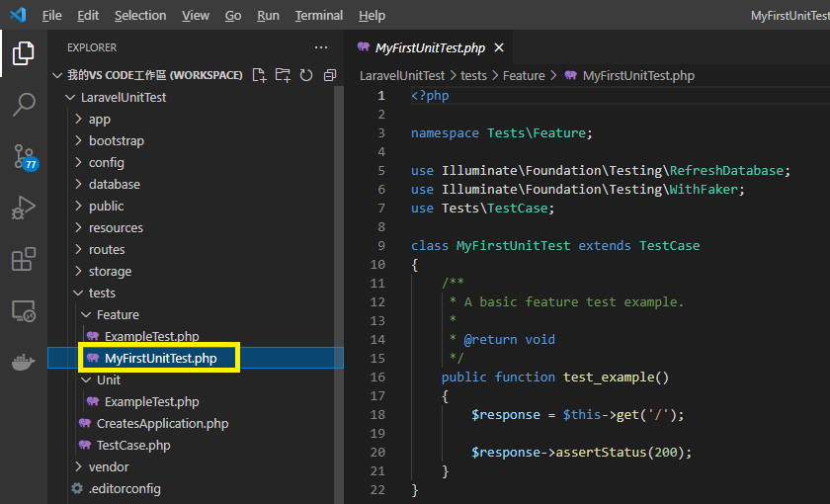This screenshot has width=830, height=504.
Task: Click New File icon in Explorer header
Action: [x=259, y=75]
